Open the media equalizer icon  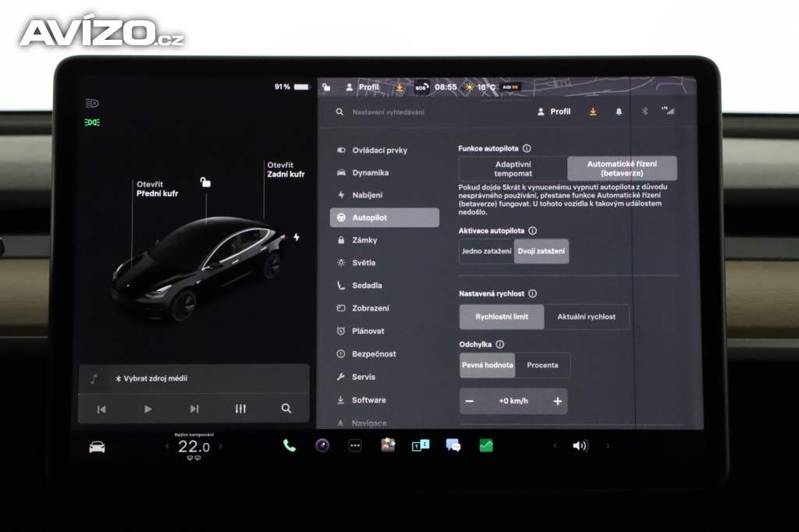[x=240, y=409]
